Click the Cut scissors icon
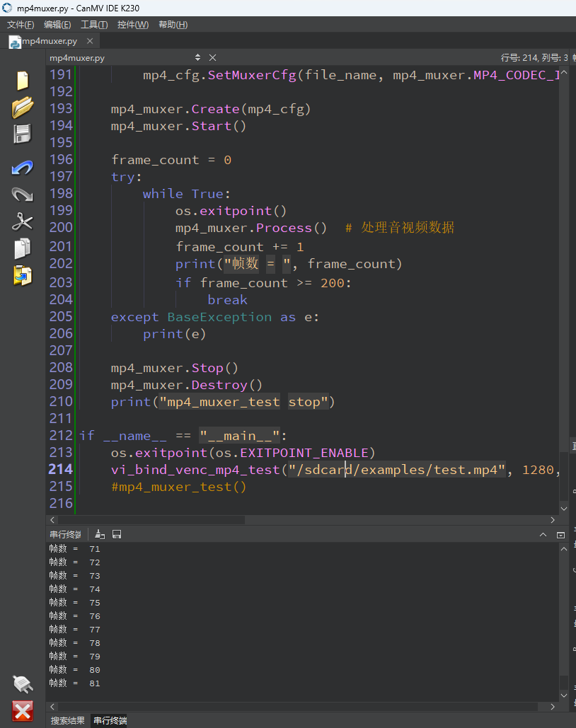 point(23,221)
